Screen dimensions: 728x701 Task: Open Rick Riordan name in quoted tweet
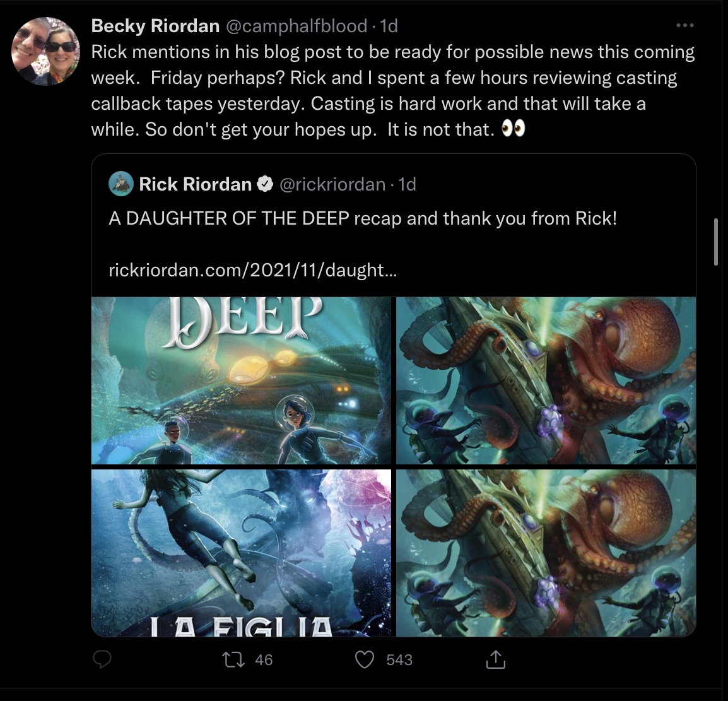pos(195,184)
